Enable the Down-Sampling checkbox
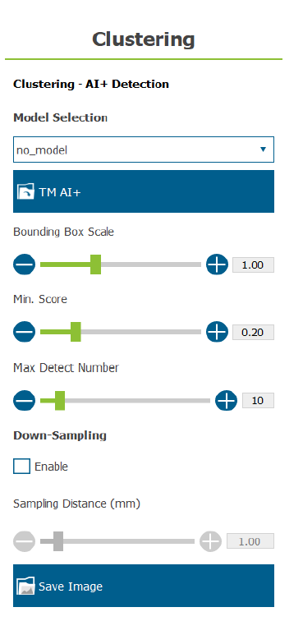 (x=21, y=467)
